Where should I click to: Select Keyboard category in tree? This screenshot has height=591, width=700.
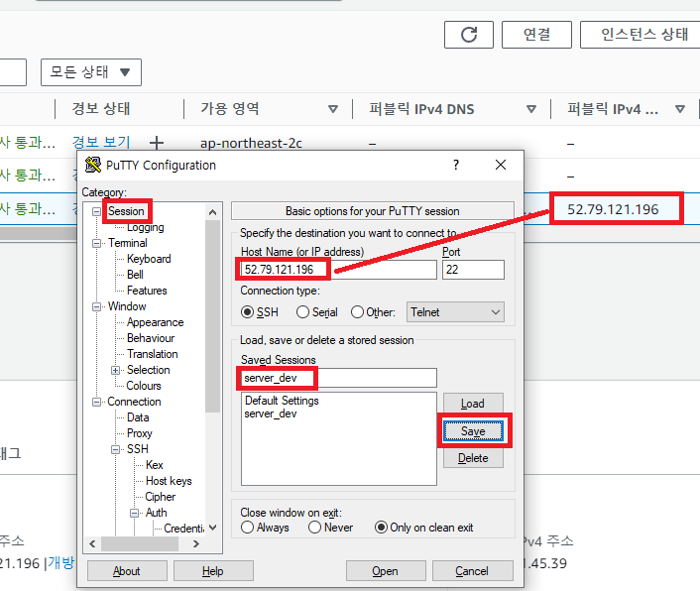tap(149, 259)
